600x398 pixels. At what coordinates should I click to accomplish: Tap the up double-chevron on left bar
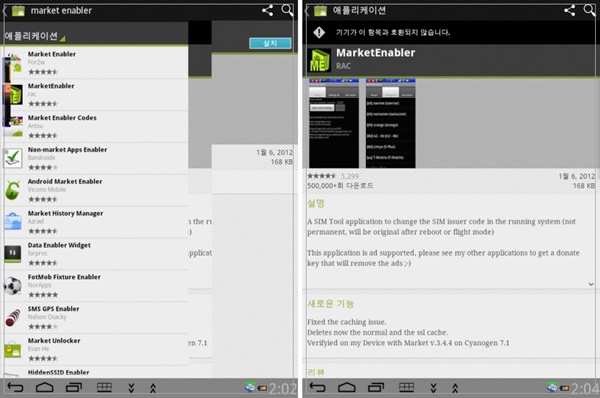(153, 388)
